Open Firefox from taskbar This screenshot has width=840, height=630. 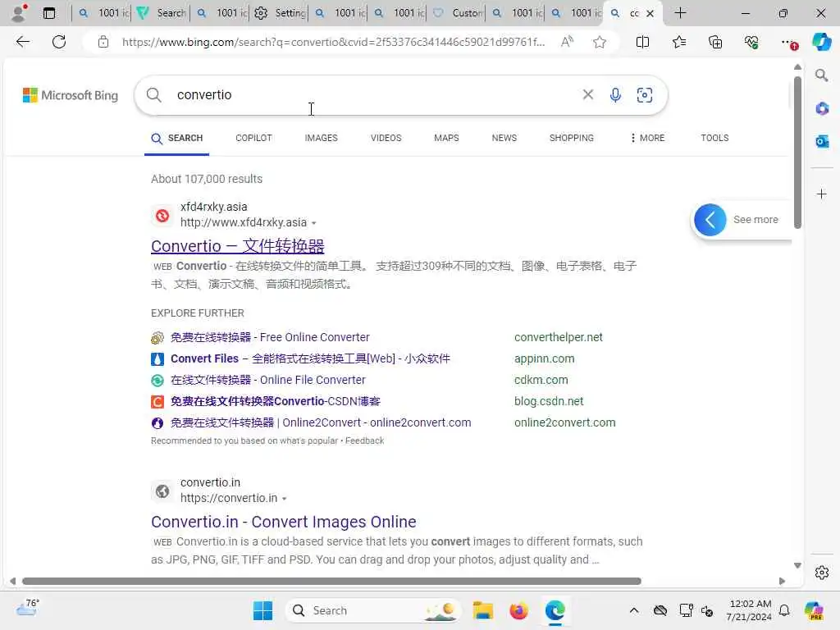[x=518, y=610]
